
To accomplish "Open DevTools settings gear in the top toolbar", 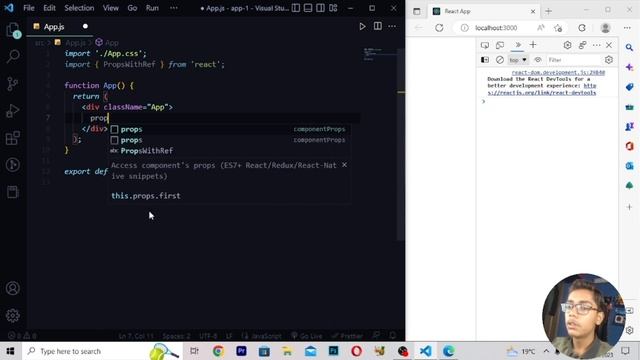I will tap(567, 45).
